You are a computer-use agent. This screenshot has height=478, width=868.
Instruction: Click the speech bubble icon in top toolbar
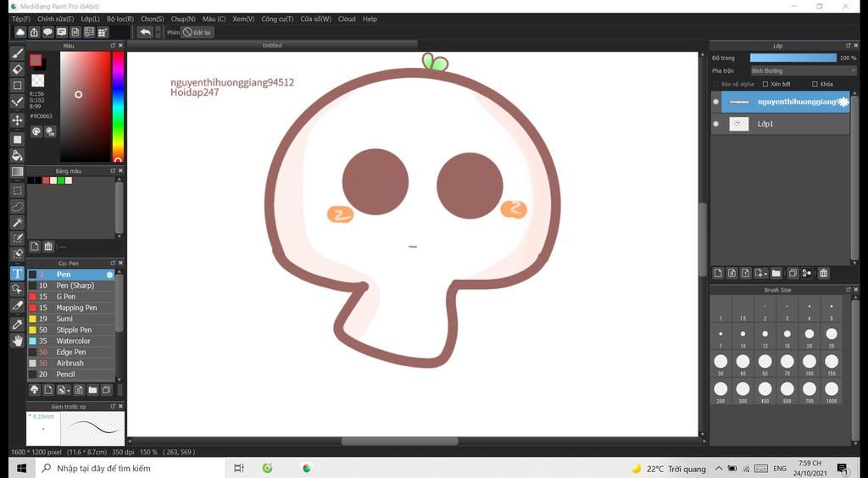click(x=48, y=32)
